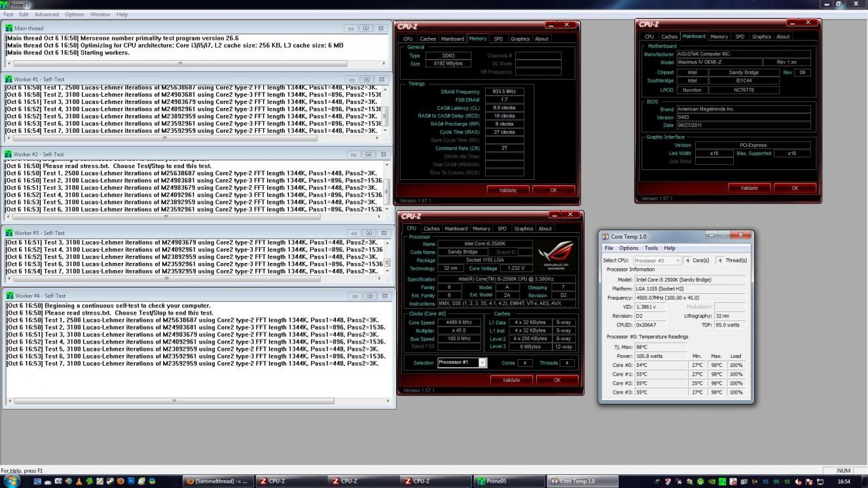
Task: Open Prime95 Help menu
Action: [122, 14]
